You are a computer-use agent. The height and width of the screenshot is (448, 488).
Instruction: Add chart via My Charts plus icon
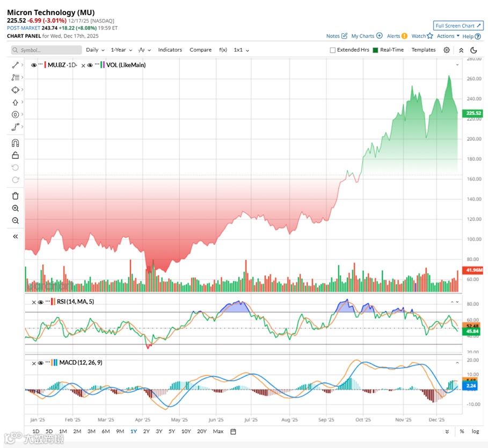pyautogui.click(x=379, y=35)
